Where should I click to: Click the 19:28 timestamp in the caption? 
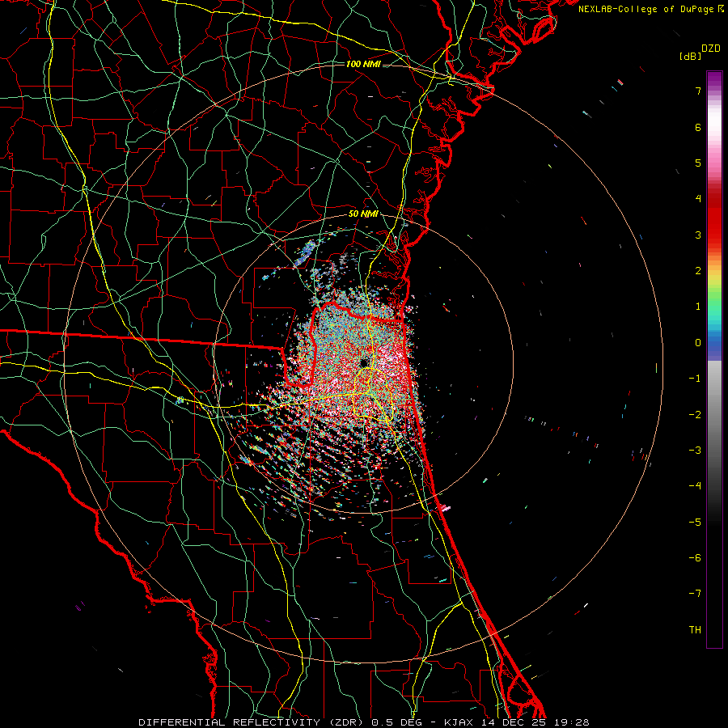click(x=572, y=722)
